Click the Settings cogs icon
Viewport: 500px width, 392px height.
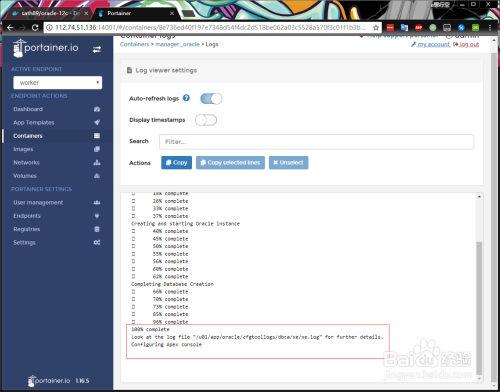click(x=97, y=243)
